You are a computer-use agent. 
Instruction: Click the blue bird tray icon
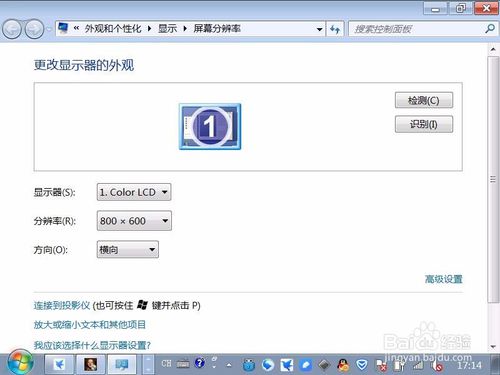(287, 365)
